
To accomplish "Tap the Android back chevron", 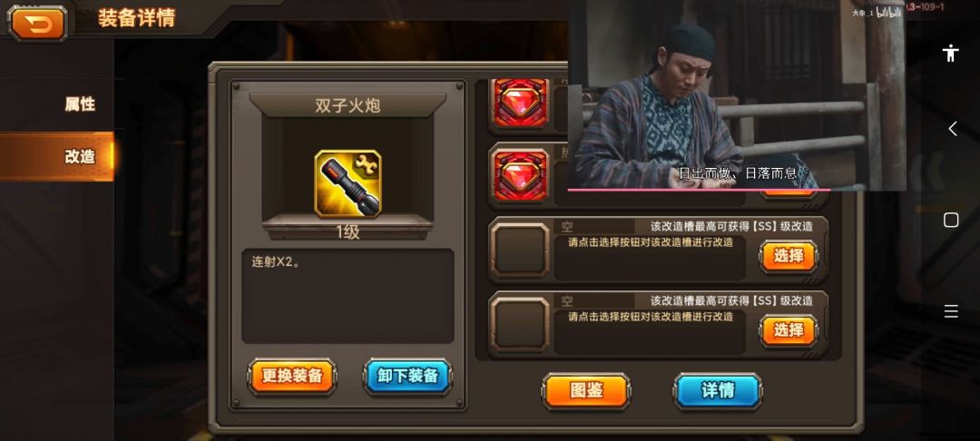I will point(952,129).
